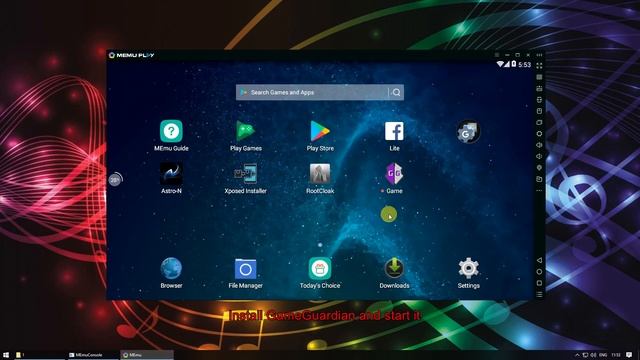This screenshot has width=640, height=360.
Task: Click the 5:53 clock in the status bar
Action: coord(524,64)
